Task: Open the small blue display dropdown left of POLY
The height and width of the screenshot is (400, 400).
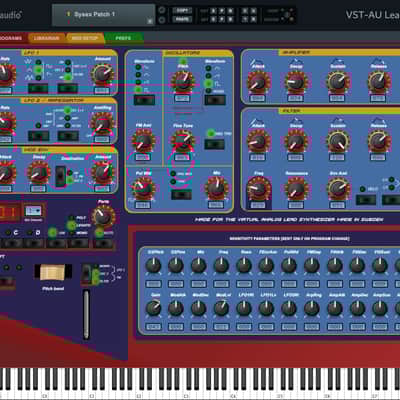Action: coord(33,211)
